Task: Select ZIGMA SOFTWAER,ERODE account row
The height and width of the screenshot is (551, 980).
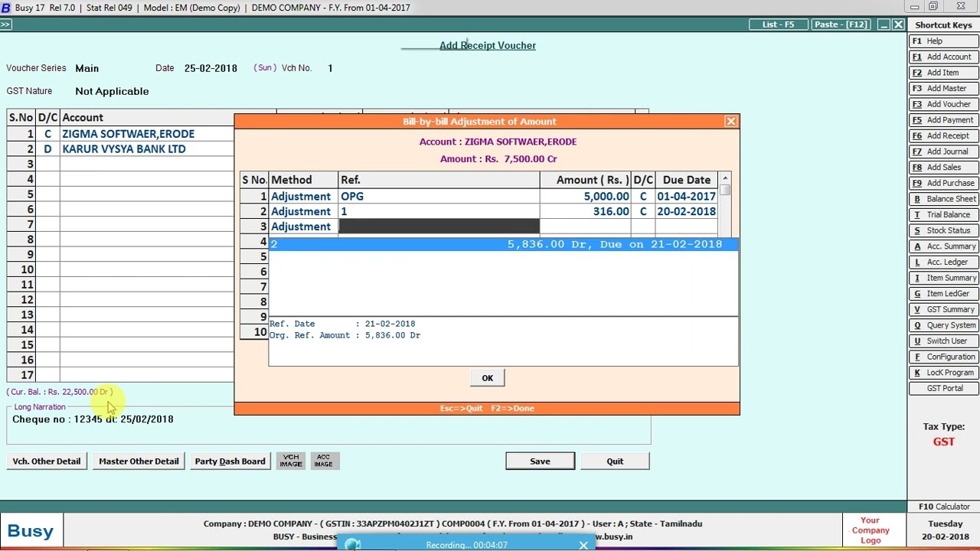Action: coord(128,134)
